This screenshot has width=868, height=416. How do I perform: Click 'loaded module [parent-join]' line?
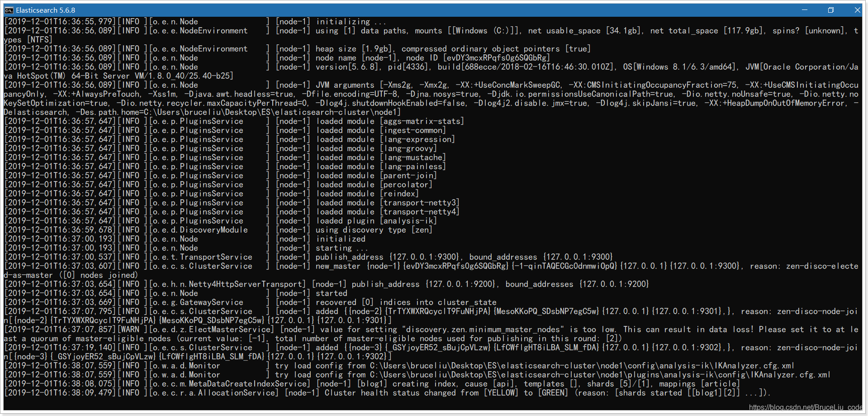point(376,176)
